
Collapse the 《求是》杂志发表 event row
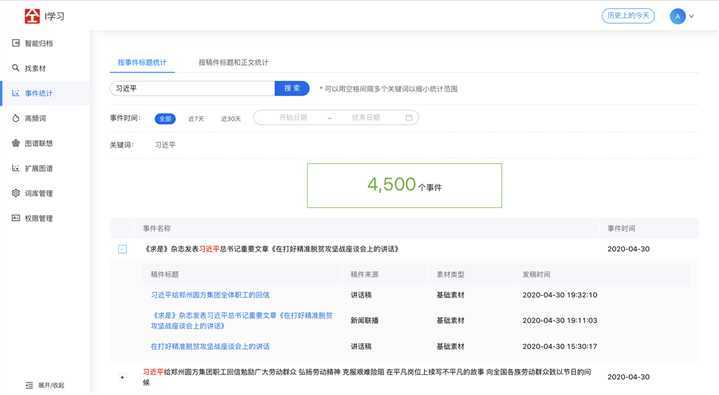tap(122, 249)
